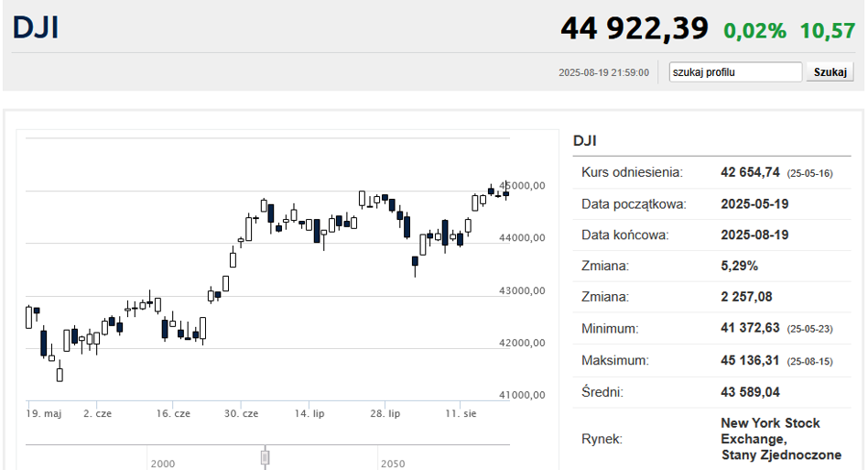The image size is (868, 470).
Task: Click the Kurs odniesienia value 42 654,74
Action: pos(750,172)
